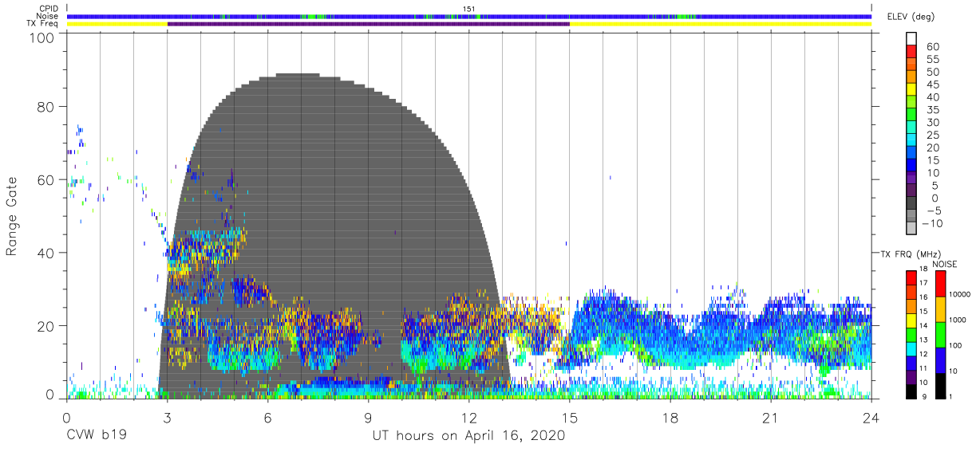Click the UT hours on April 16, 2020 title

pyautogui.click(x=468, y=436)
